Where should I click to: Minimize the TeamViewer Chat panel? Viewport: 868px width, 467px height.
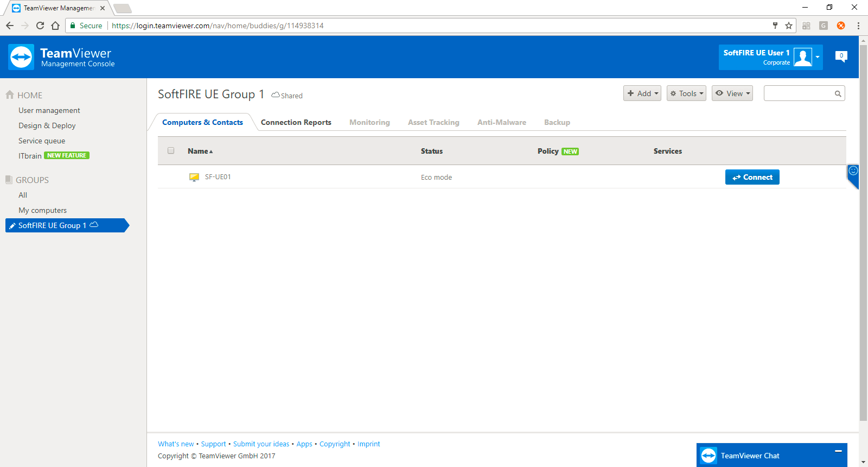click(x=838, y=451)
